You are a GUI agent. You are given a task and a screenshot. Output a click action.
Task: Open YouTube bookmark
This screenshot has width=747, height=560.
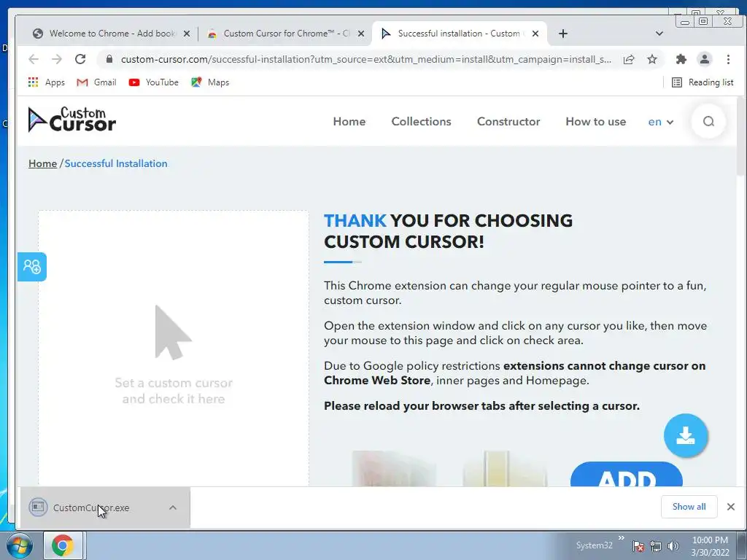154,82
